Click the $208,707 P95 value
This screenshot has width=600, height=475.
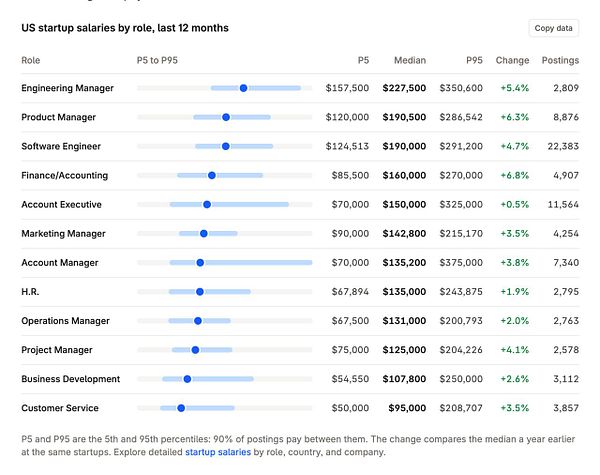point(461,408)
